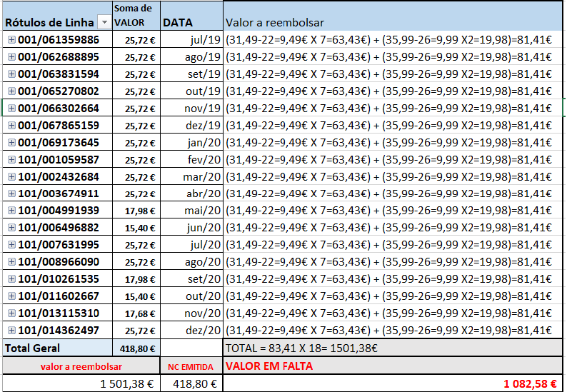Click the plus icon beside 101/006496882
Screen dimensions: 567x392
pos(11,228)
